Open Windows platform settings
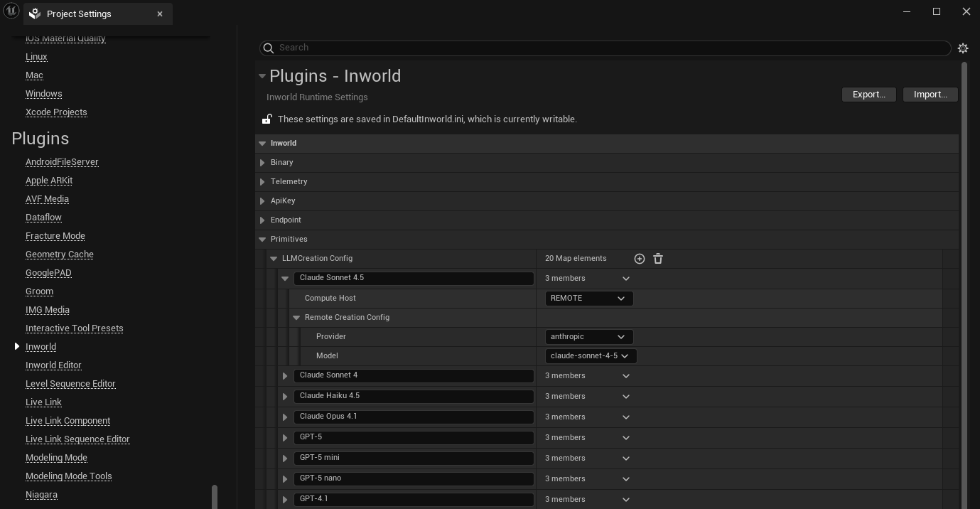 [x=43, y=93]
